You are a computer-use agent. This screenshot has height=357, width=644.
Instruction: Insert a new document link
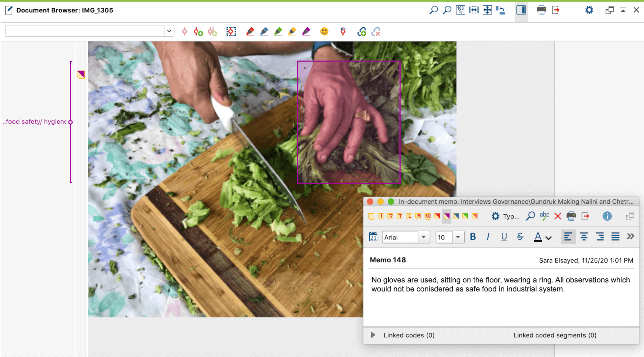(362, 32)
